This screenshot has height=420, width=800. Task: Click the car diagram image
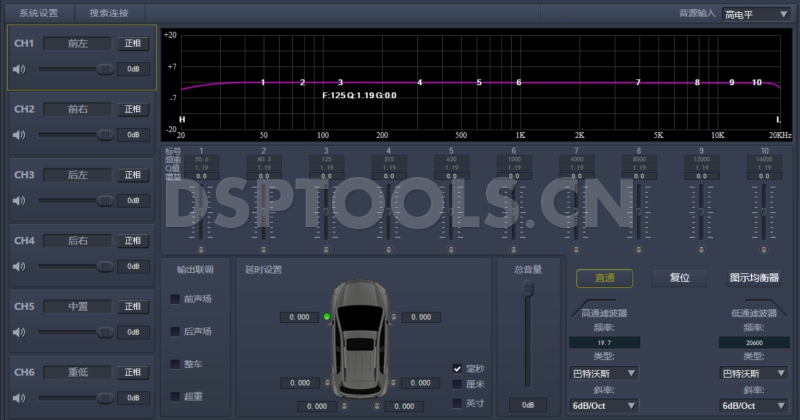[x=360, y=338]
